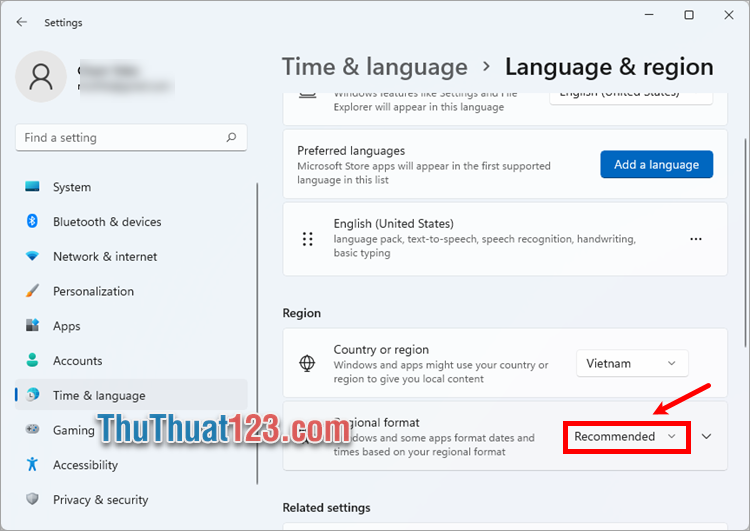
Task: Maximize the Settings window
Action: [689, 15]
